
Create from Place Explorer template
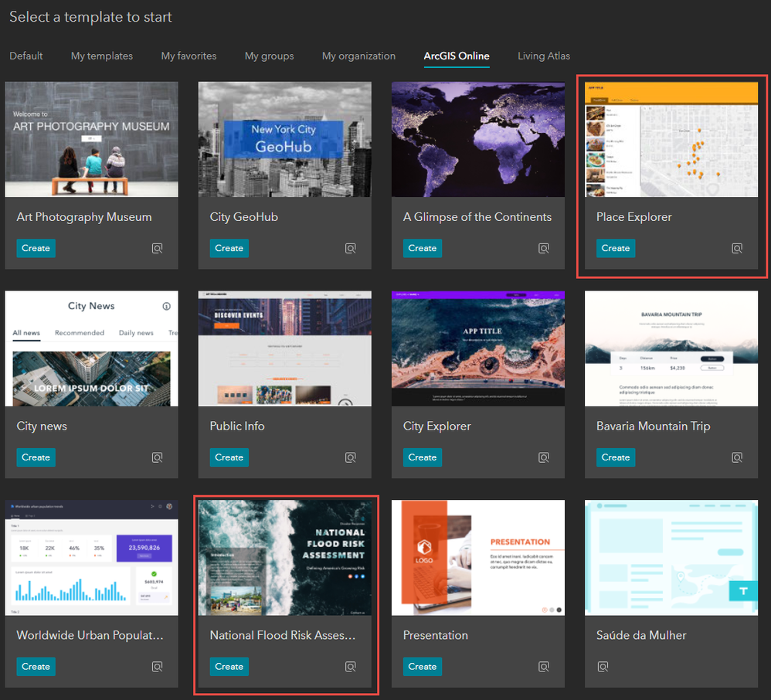coord(616,249)
